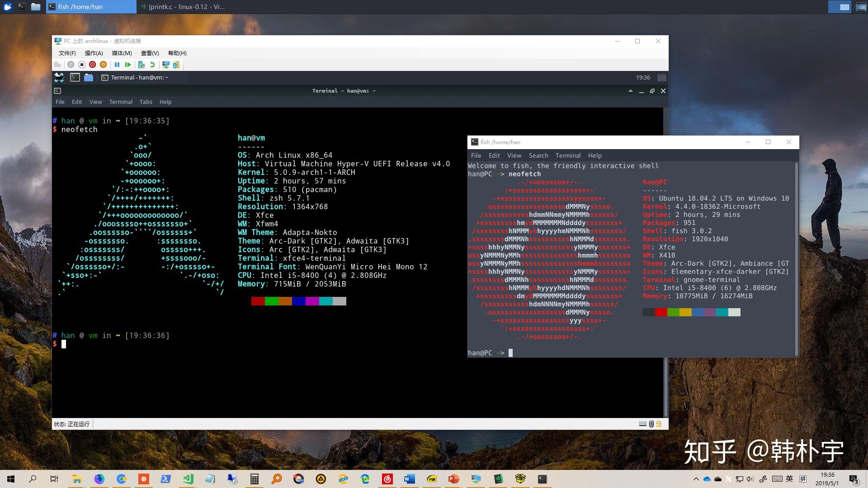
Task: Click the Start VM power icon in Hyper-V toolbar
Action: point(71,65)
